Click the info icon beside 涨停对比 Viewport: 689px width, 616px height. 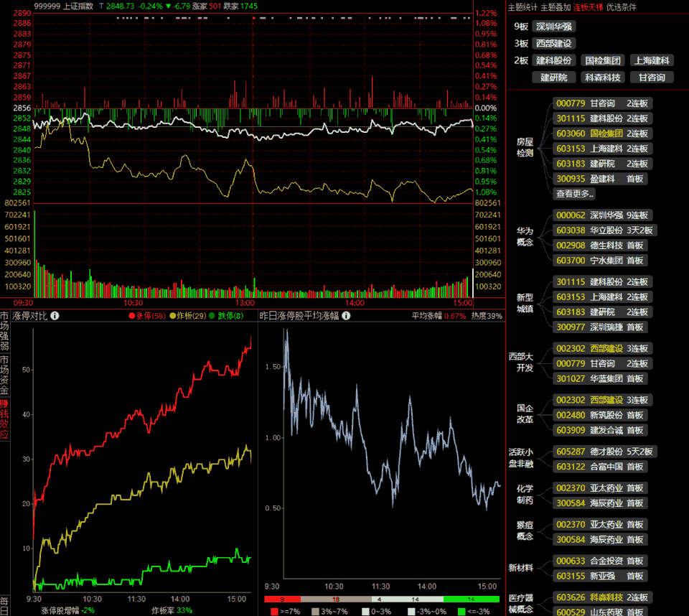tap(55, 316)
